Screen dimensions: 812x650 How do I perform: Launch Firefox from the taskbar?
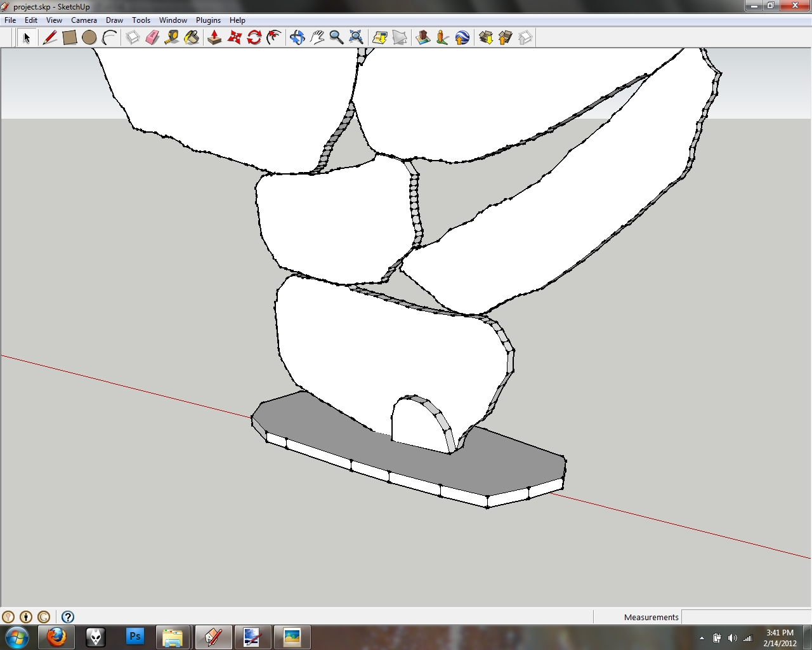coord(56,637)
